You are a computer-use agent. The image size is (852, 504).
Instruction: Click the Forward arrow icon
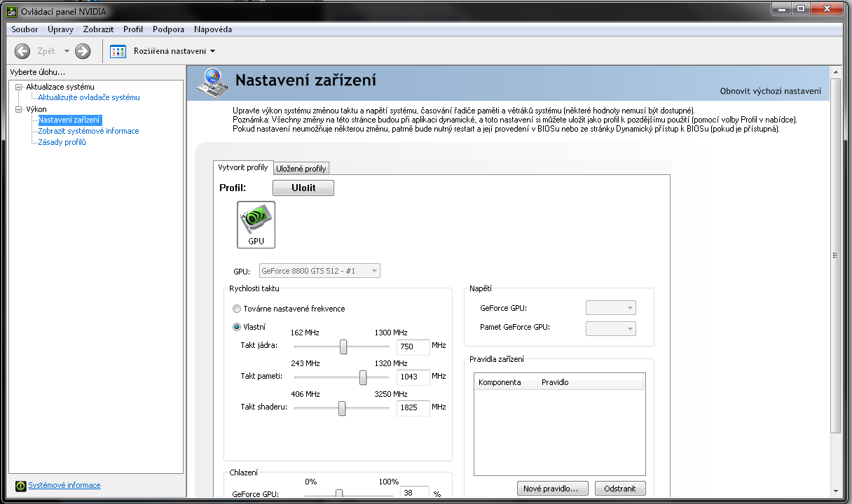(83, 51)
